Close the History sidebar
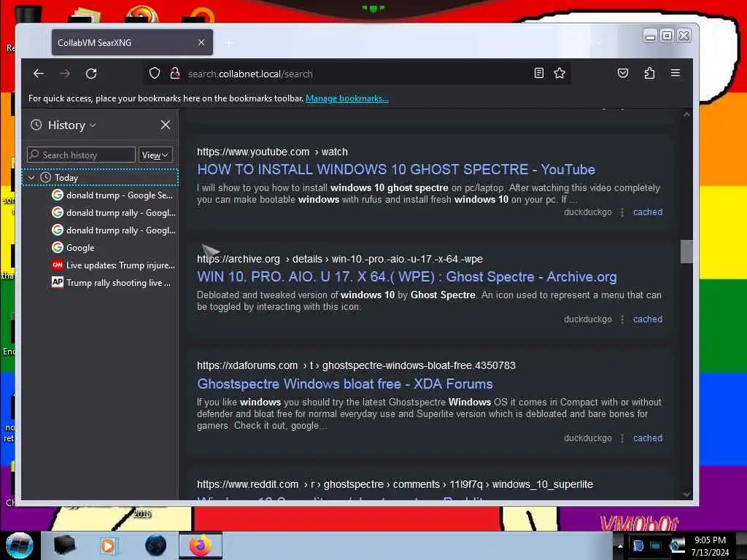The image size is (747, 560). pos(166,125)
